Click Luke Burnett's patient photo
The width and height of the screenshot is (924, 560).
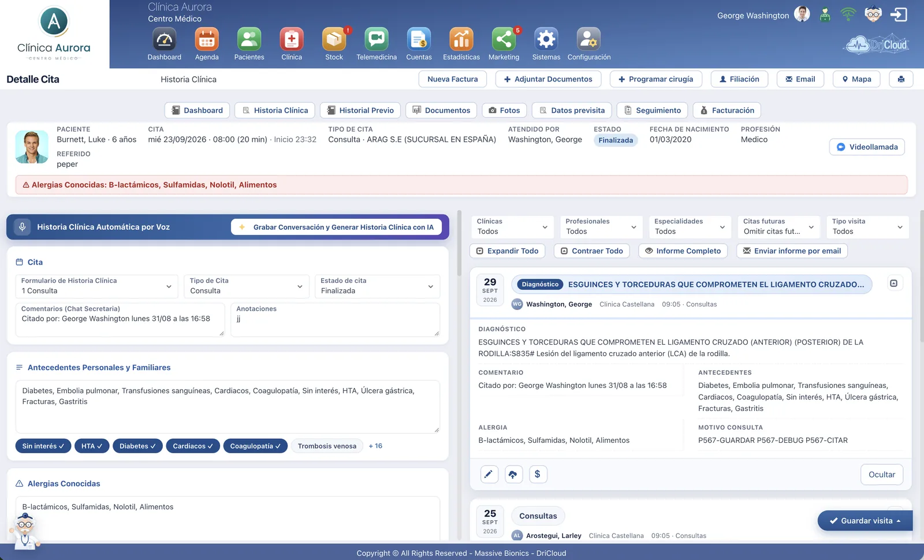[x=32, y=147]
